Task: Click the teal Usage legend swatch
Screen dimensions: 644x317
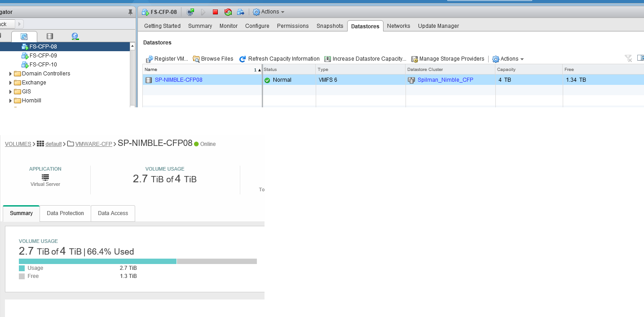Action: pos(22,268)
